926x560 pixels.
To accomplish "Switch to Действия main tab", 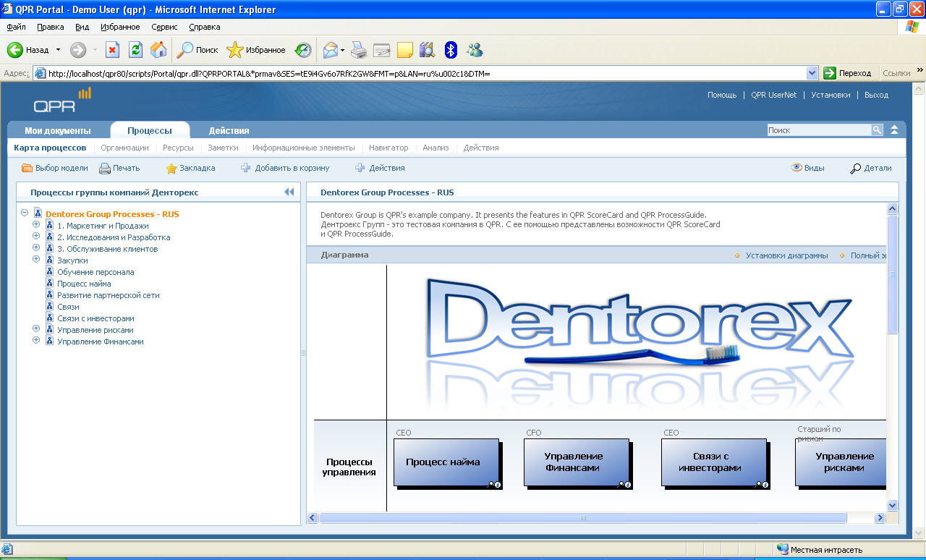I will click(229, 131).
